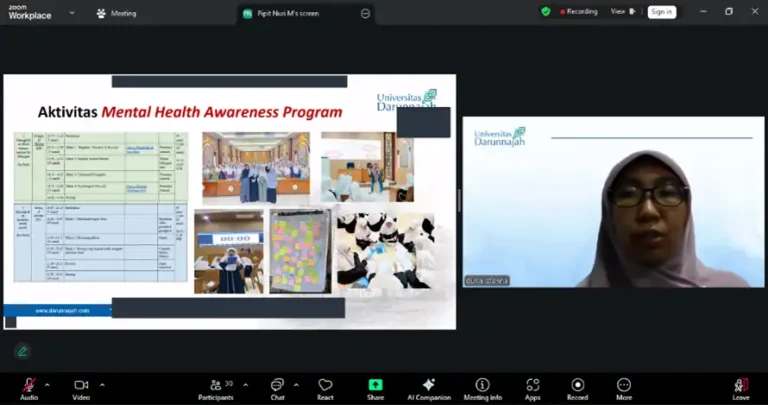This screenshot has height=405, width=768.
Task: Click the Sign in button
Action: pos(662,12)
